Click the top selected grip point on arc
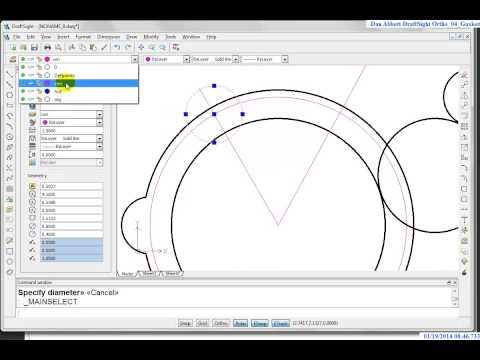Screen dimensions: 480x360 (x=214, y=86)
